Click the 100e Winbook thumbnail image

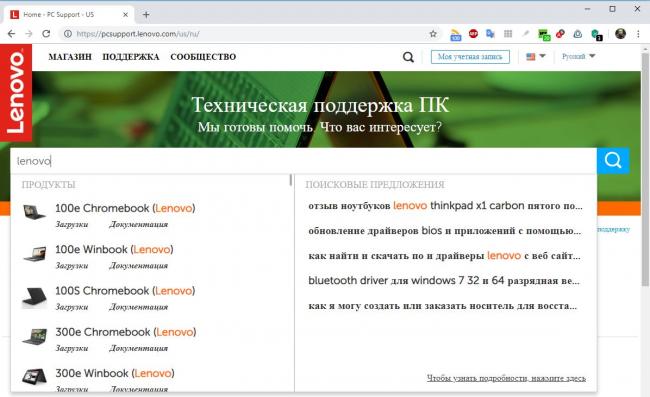[34, 254]
